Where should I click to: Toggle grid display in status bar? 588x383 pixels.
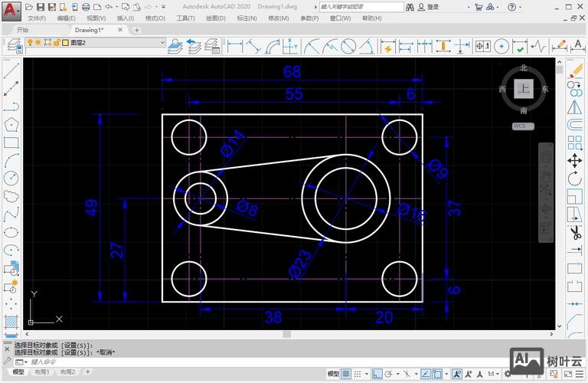pos(347,374)
